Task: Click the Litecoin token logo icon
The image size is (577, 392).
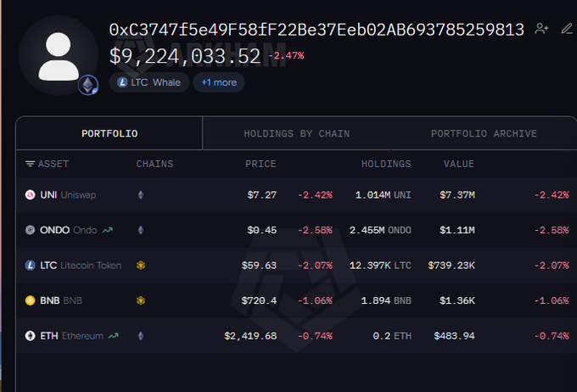Action: point(31,266)
